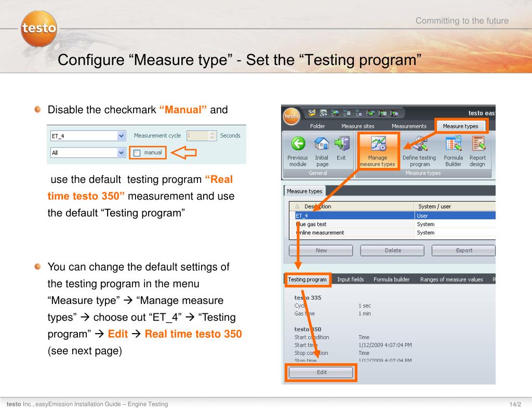The width and height of the screenshot is (532, 411).
Task: Select the Measure types panel tab
Action: pos(304,191)
